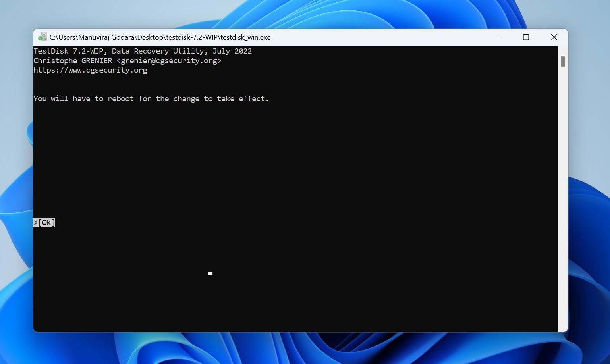Image resolution: width=610 pixels, height=364 pixels.
Task: Close the testdisk_win.exe console window
Action: click(x=554, y=37)
